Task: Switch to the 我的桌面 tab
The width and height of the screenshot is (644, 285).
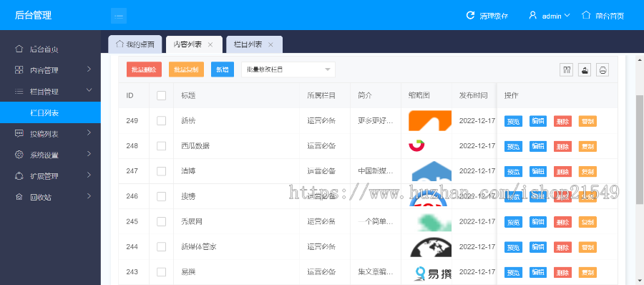Action: coord(135,44)
